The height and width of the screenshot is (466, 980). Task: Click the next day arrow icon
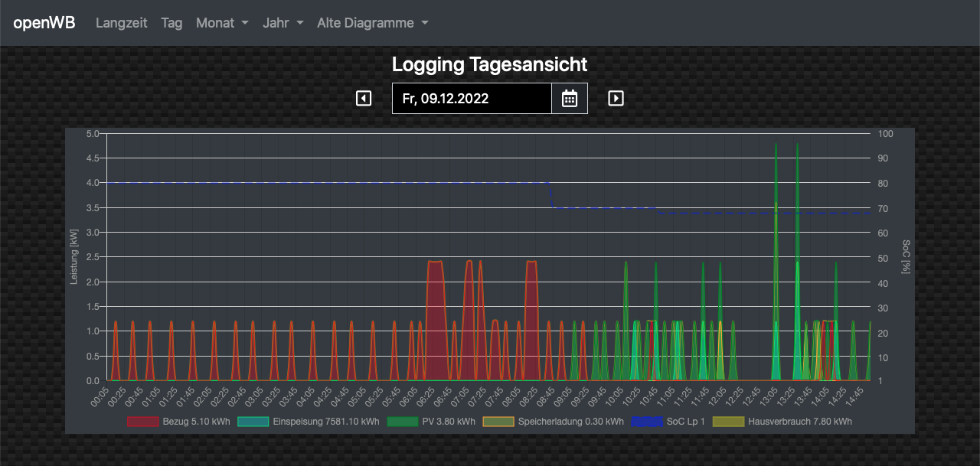tap(616, 98)
